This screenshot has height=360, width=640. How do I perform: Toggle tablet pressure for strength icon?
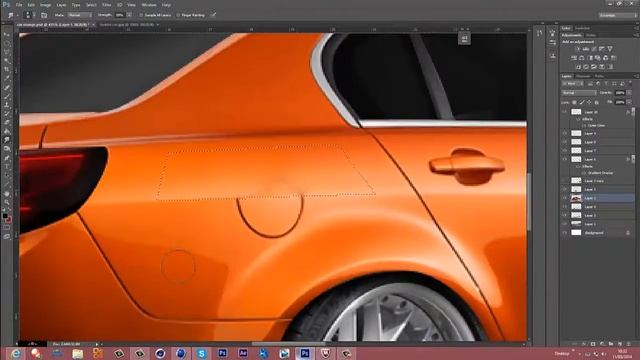(x=213, y=15)
